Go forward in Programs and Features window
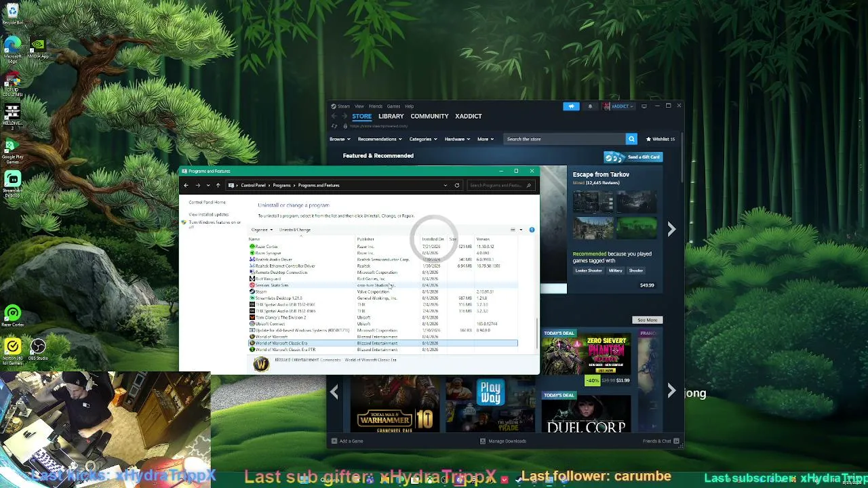 (x=197, y=185)
